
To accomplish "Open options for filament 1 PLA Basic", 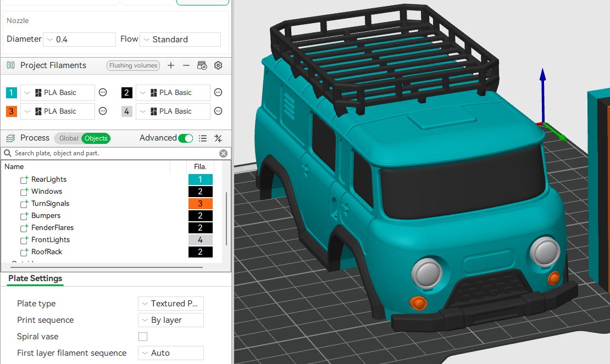I will click(103, 92).
